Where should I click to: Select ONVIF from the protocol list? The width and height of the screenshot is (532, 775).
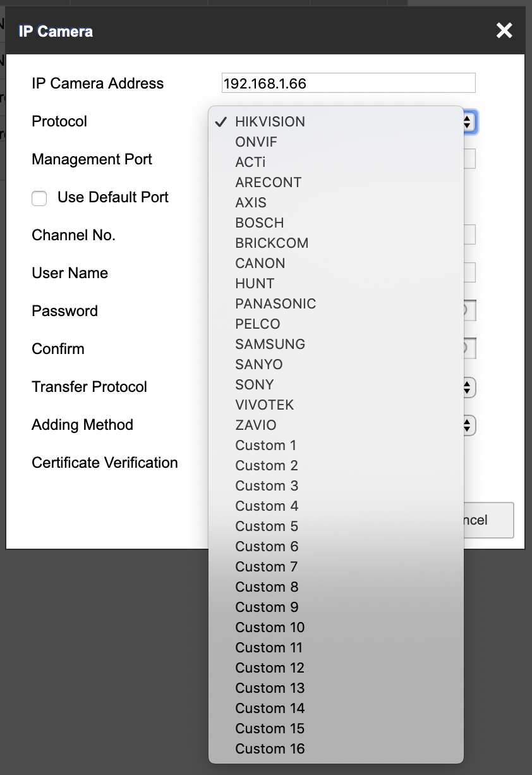point(255,142)
